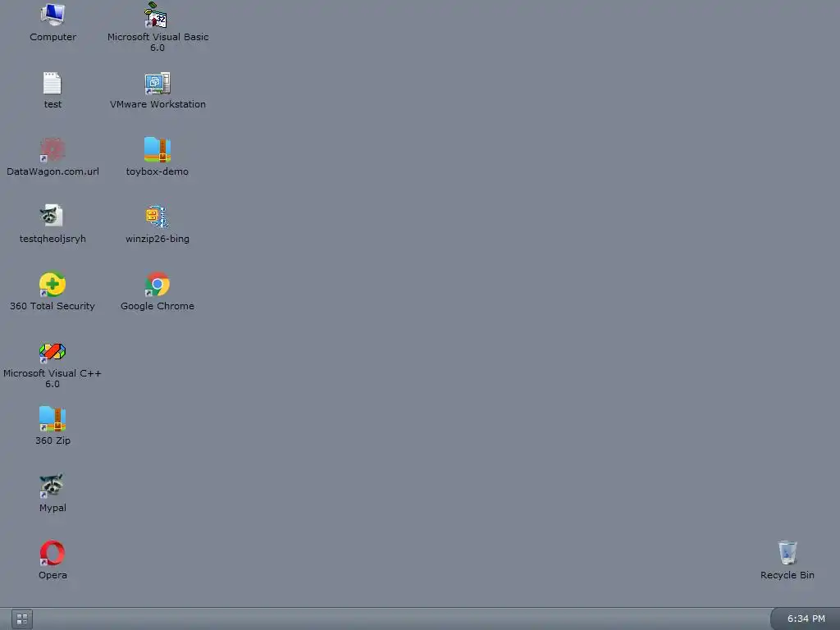Click the 6:34 PM taskbar clock
840x630 pixels.
[x=806, y=619]
